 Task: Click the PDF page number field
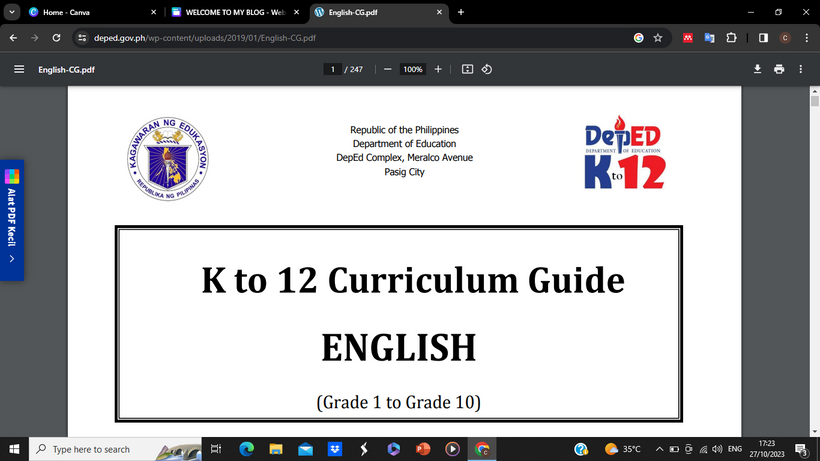coord(332,70)
